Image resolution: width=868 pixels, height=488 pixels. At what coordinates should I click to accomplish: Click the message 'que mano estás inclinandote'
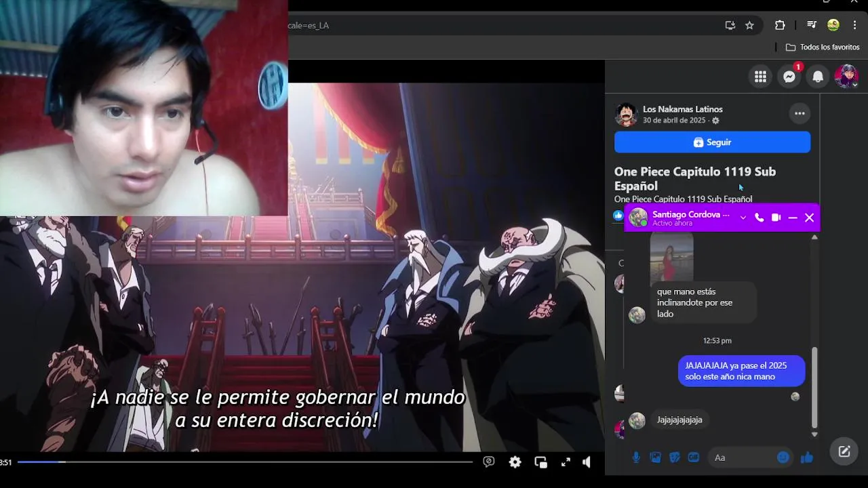point(703,302)
